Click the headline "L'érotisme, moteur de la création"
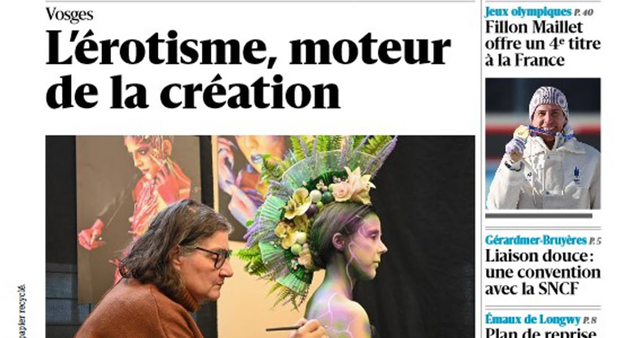The image size is (644, 338). (x=248, y=70)
